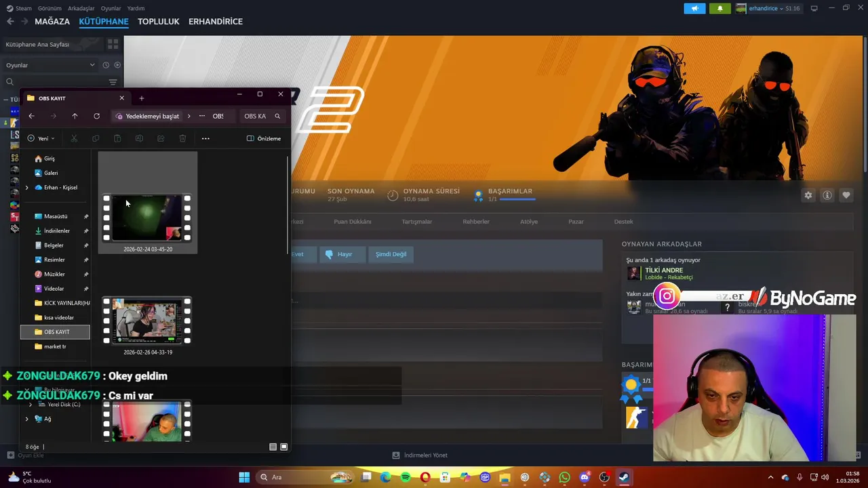This screenshot has width=868, height=488.
Task: Open Windows Start menu
Action: point(244,477)
